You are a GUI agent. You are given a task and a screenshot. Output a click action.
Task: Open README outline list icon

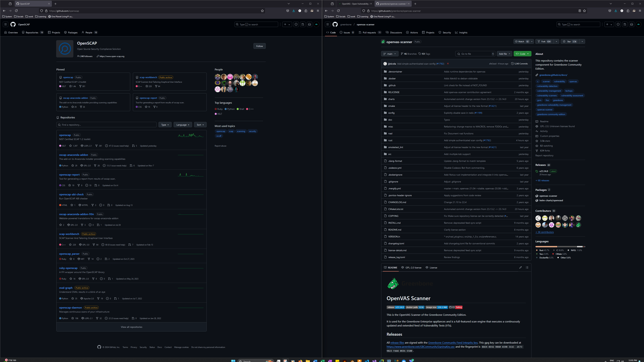tap(527, 267)
